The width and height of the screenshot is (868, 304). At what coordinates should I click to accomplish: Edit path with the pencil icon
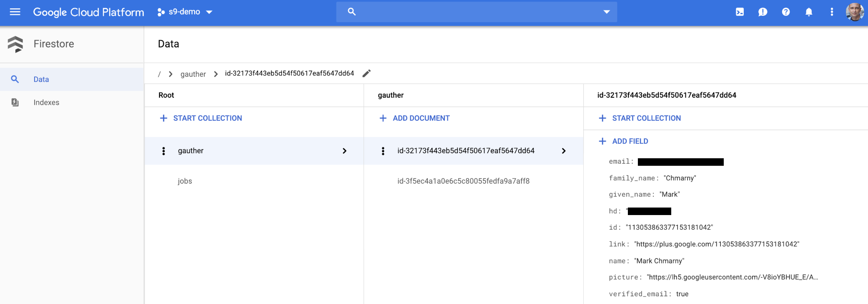pyautogui.click(x=366, y=73)
